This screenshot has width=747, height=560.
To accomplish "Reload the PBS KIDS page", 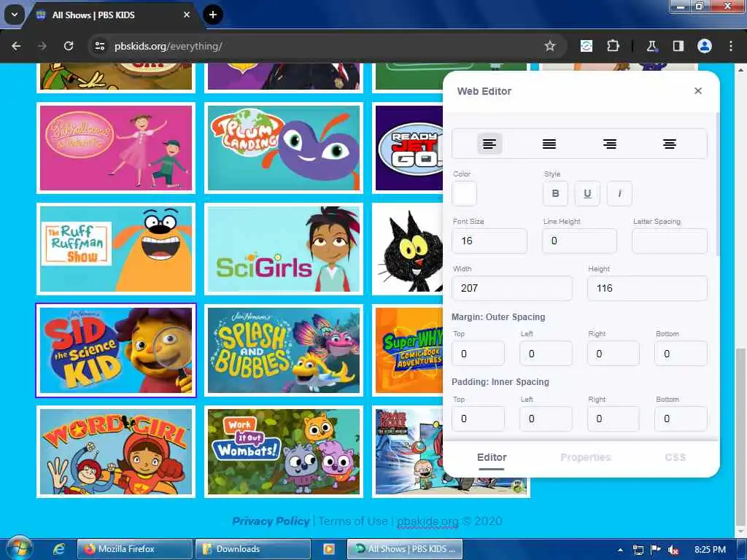I will 69,46.
